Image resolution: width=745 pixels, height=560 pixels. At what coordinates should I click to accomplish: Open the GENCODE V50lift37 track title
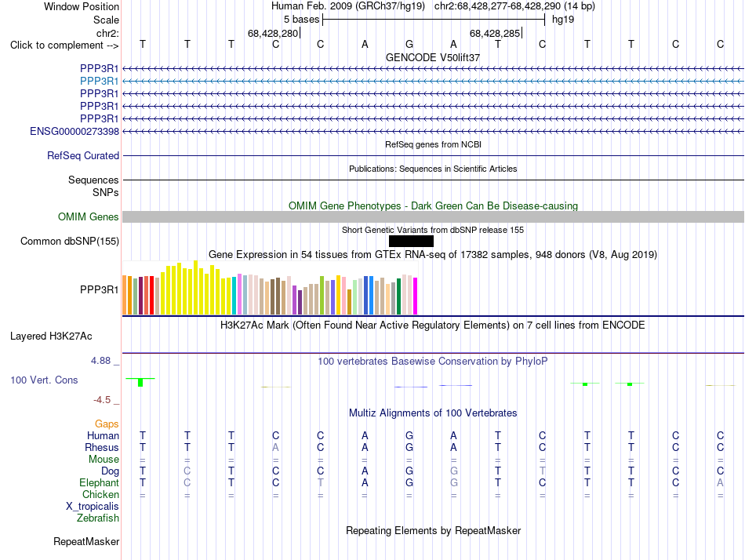[x=433, y=57]
